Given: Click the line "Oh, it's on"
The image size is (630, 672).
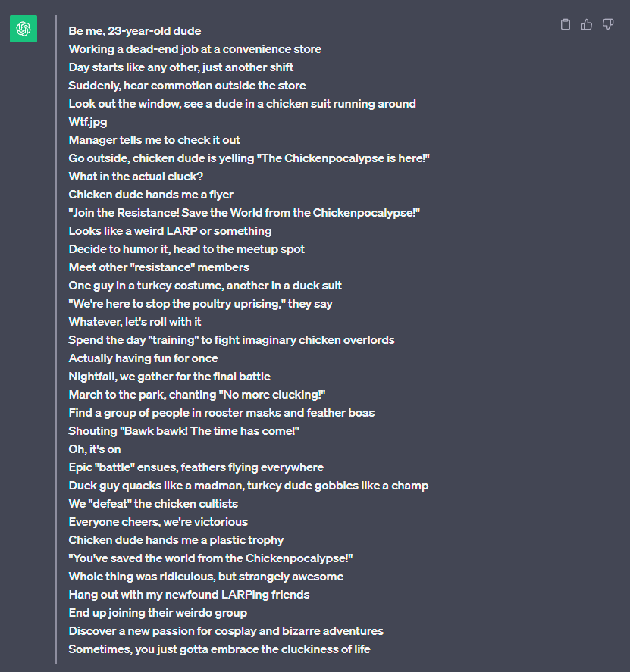Looking at the screenshot, I should [x=95, y=449].
